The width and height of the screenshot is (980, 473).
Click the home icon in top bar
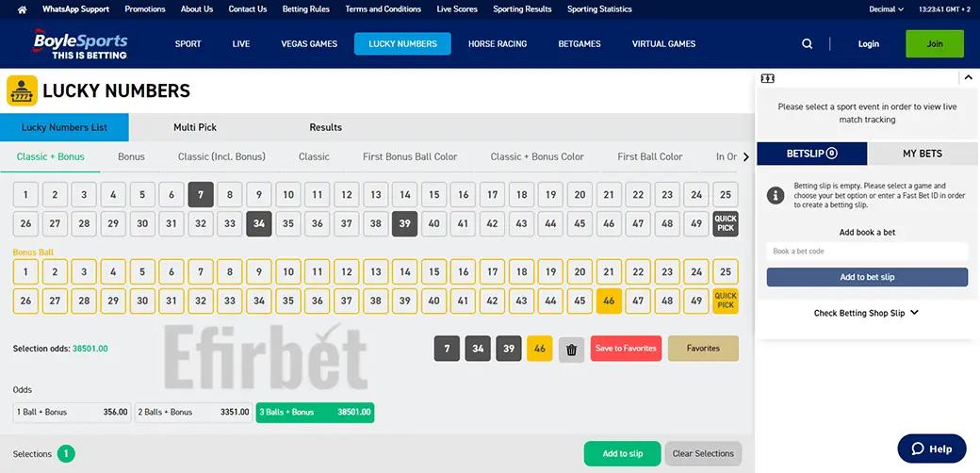(23, 9)
